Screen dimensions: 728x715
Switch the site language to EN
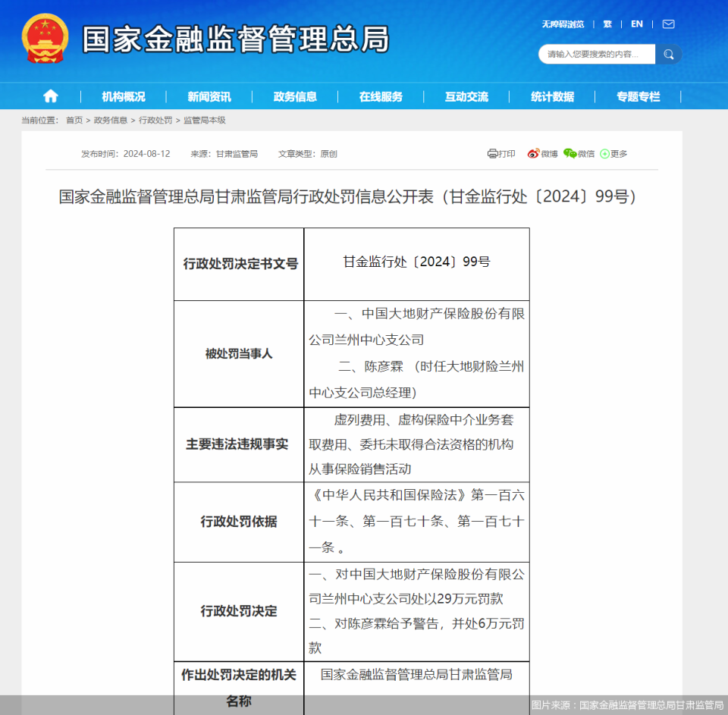(x=636, y=24)
